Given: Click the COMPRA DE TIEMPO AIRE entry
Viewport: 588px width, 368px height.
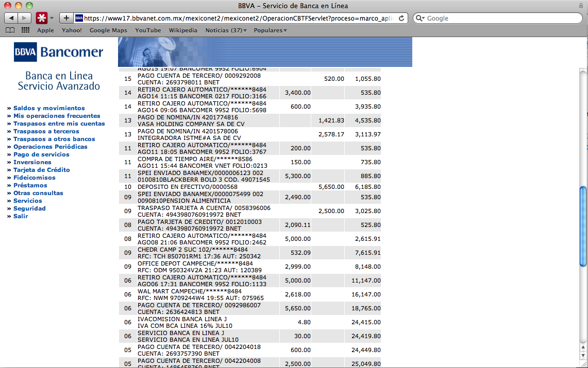Looking at the screenshot, I should (203, 163).
